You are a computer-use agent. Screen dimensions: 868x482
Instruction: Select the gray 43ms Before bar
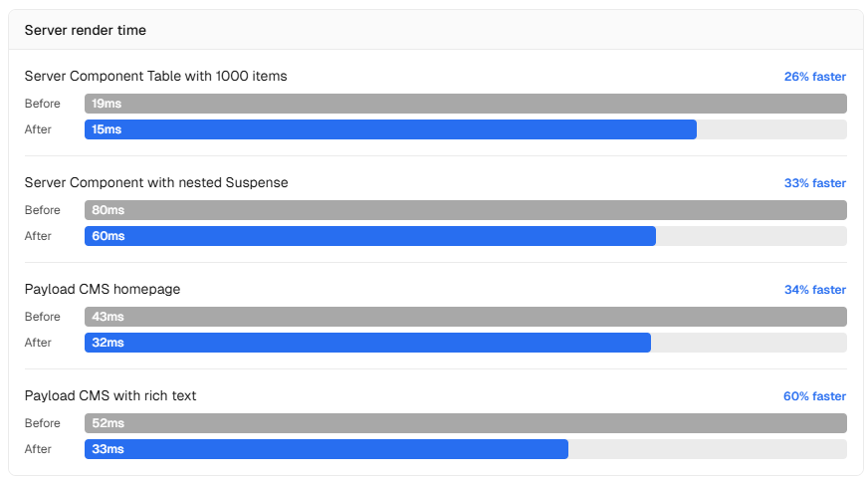[465, 317]
